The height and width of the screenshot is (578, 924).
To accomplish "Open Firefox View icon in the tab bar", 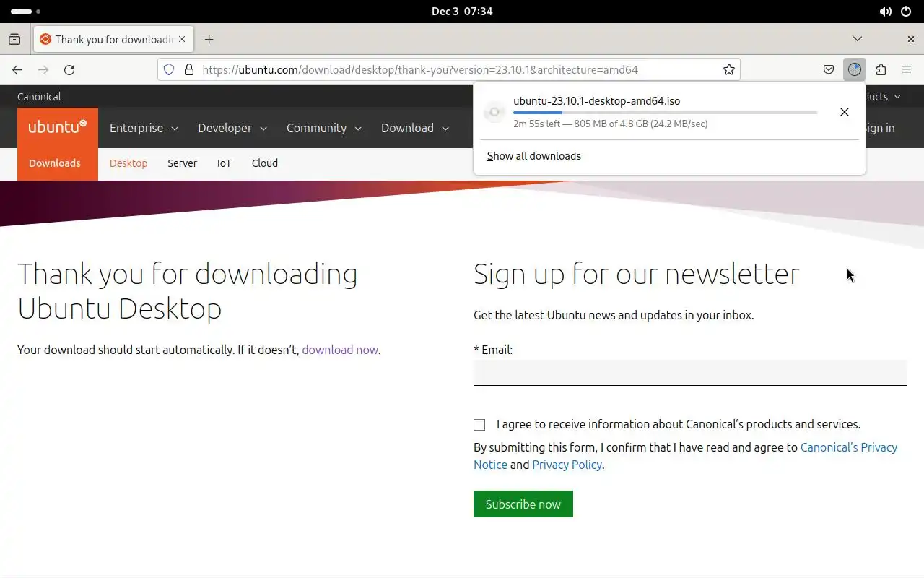I will [x=14, y=39].
